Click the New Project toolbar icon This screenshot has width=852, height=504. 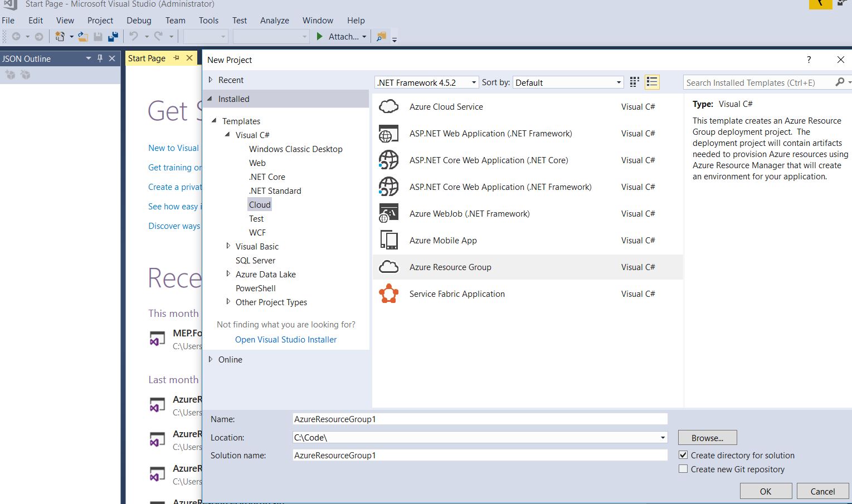pyautogui.click(x=60, y=37)
